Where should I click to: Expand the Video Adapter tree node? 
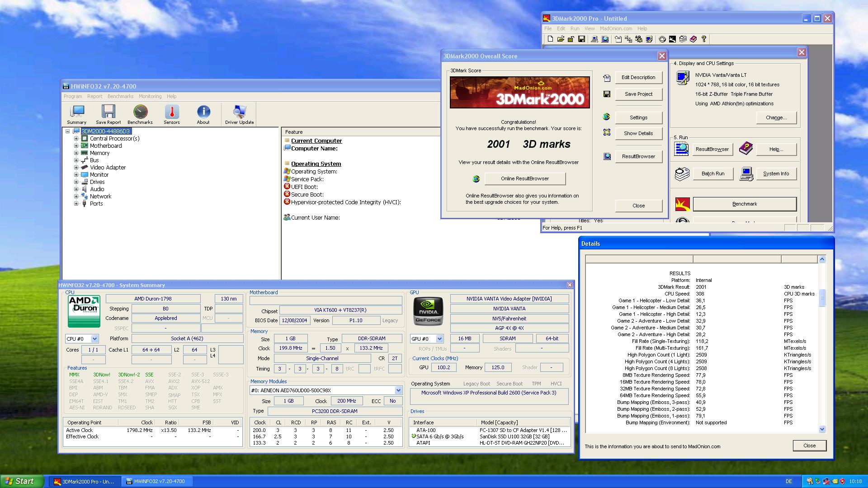coord(76,168)
